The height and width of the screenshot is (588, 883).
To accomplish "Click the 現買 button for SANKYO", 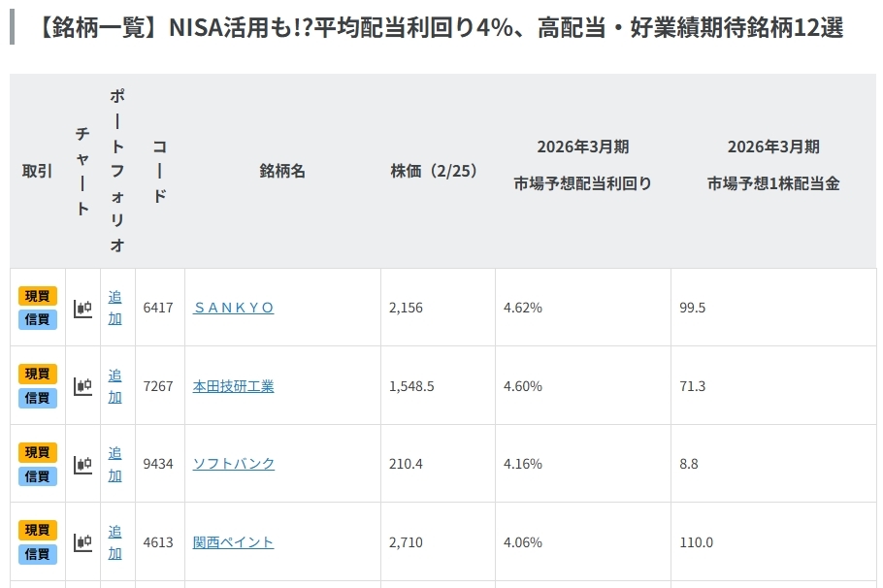I will (x=37, y=296).
